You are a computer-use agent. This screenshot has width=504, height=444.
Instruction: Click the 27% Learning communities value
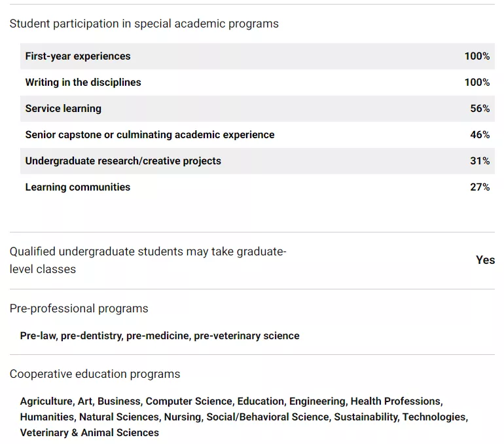(480, 187)
